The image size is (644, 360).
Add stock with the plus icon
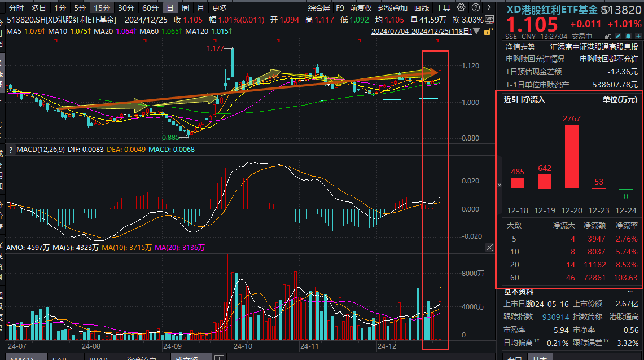tap(637, 37)
